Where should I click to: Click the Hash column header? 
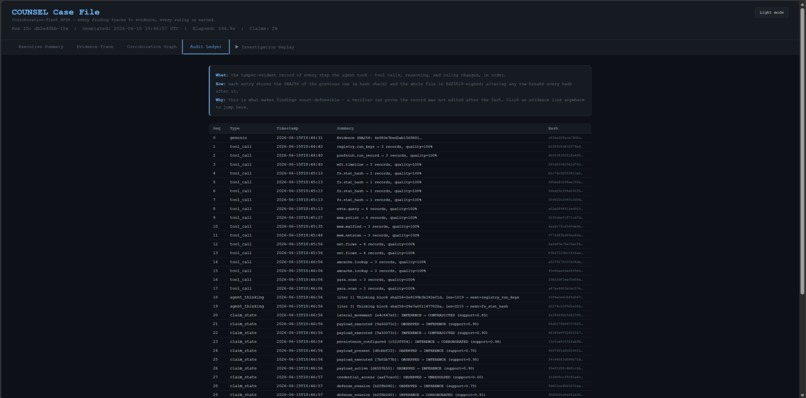(553, 129)
